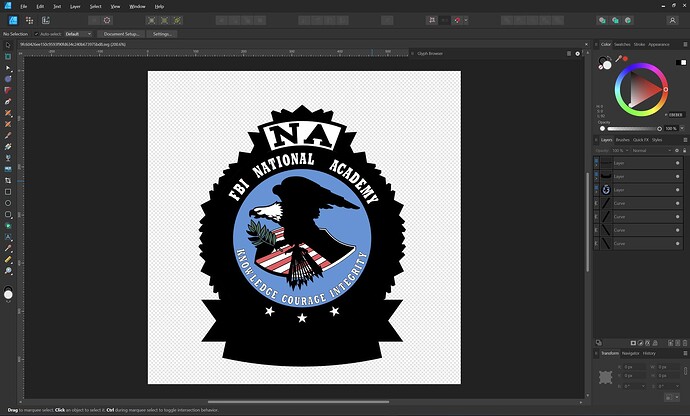Open the Stroke tab
The image size is (690, 416).
[x=639, y=44]
